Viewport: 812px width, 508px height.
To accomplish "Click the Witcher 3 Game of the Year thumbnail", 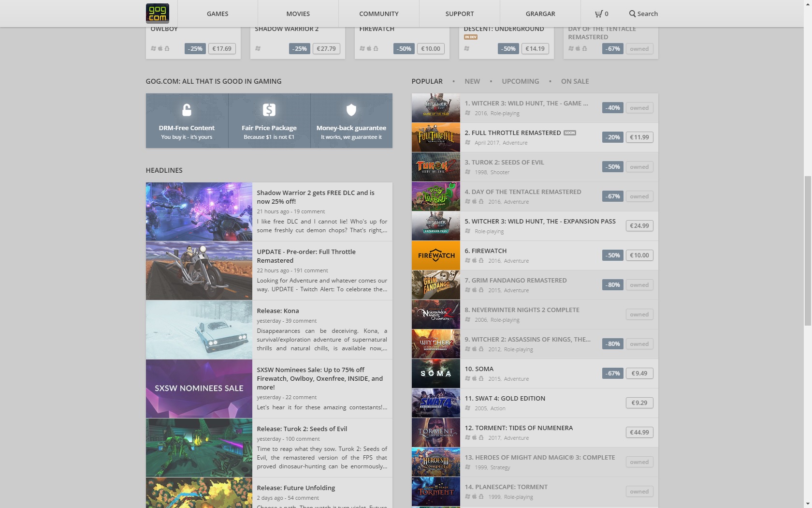I will tap(436, 108).
